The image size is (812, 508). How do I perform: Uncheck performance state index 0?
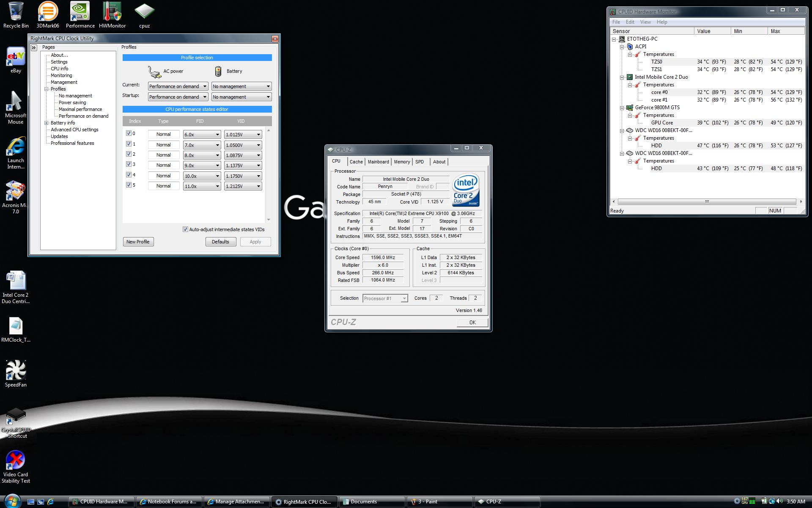(x=129, y=133)
